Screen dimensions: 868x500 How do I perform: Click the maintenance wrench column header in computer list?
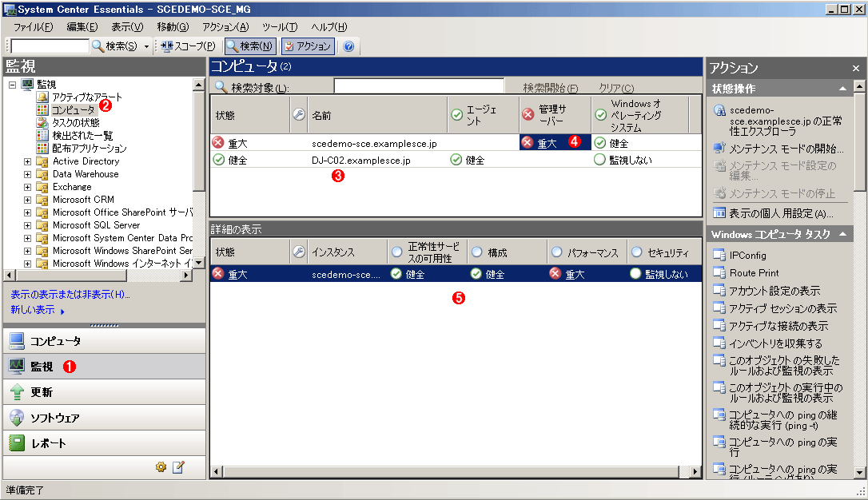[299, 115]
